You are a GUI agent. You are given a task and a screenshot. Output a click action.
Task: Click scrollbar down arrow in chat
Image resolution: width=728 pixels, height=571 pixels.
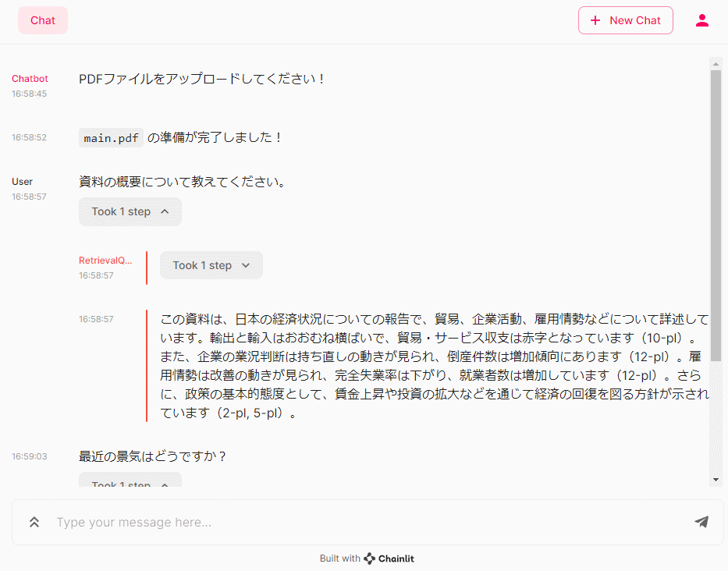[716, 479]
